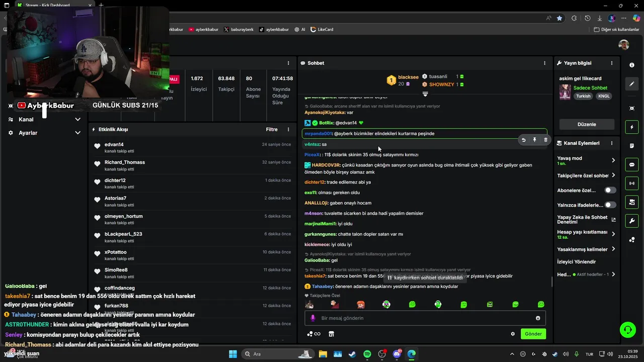
Task: Open Diğer sık kullanılanlar bookmarks folder
Action: (x=616, y=30)
